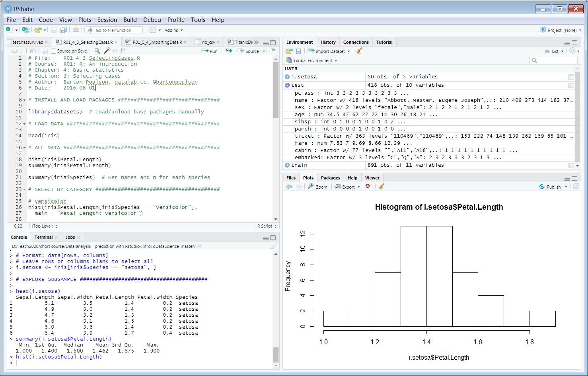This screenshot has width=588, height=376.
Task: Click the Environment search field
Action: pos(553,60)
